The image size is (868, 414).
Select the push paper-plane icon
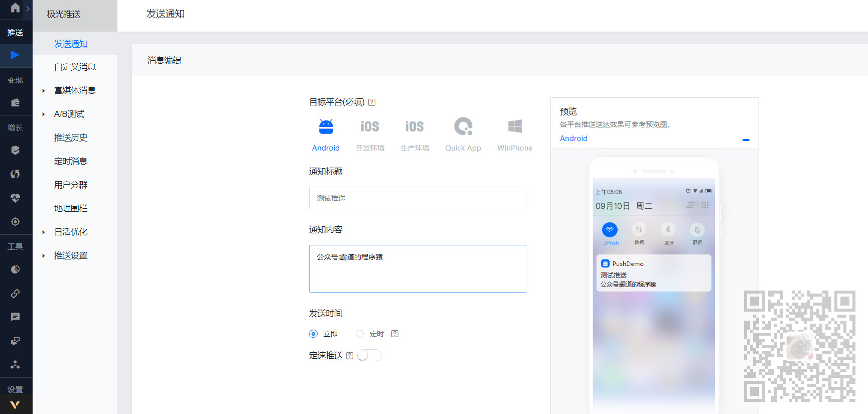[15, 55]
